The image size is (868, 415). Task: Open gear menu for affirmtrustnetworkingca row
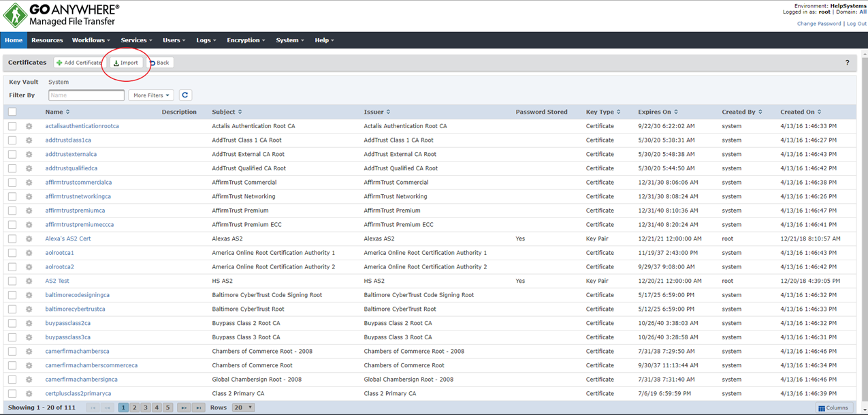(29, 197)
